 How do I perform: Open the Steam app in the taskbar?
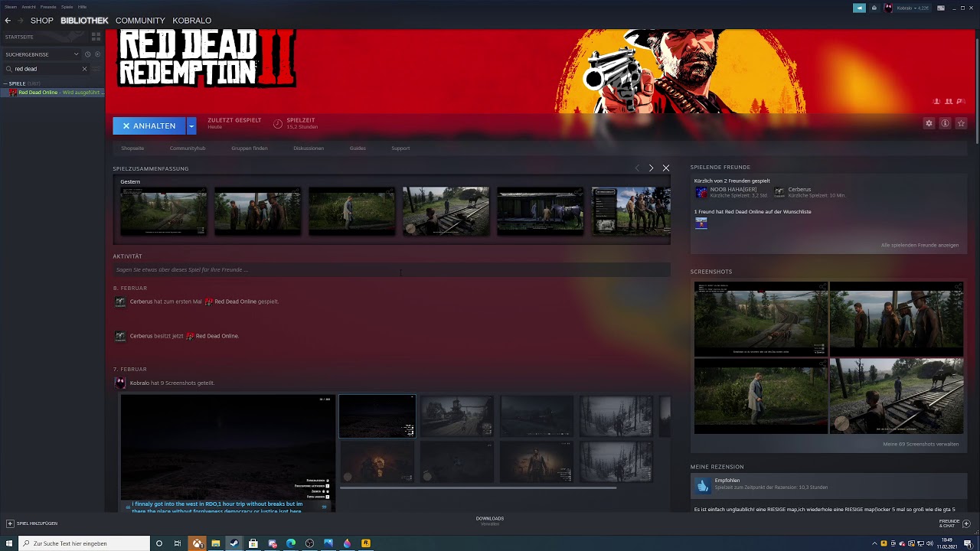[x=234, y=543]
